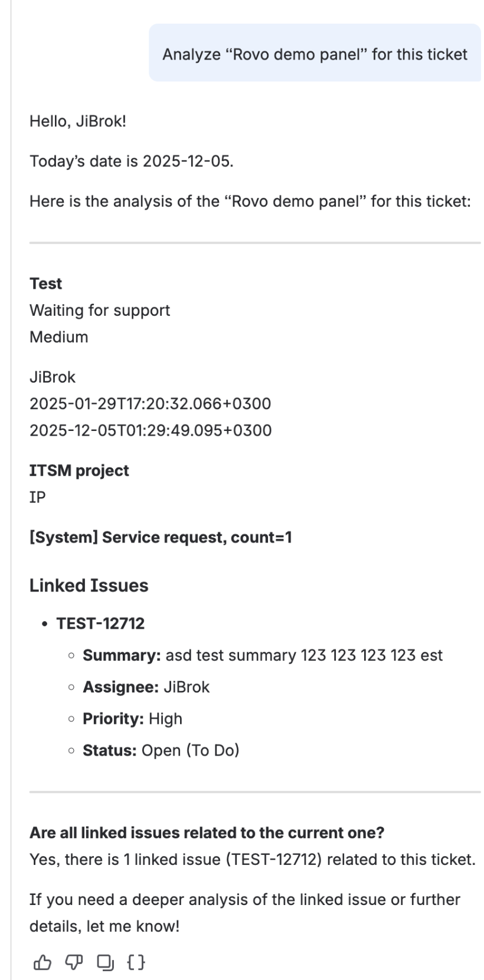
Task: Open linked issue TEST-12712
Action: click(101, 623)
